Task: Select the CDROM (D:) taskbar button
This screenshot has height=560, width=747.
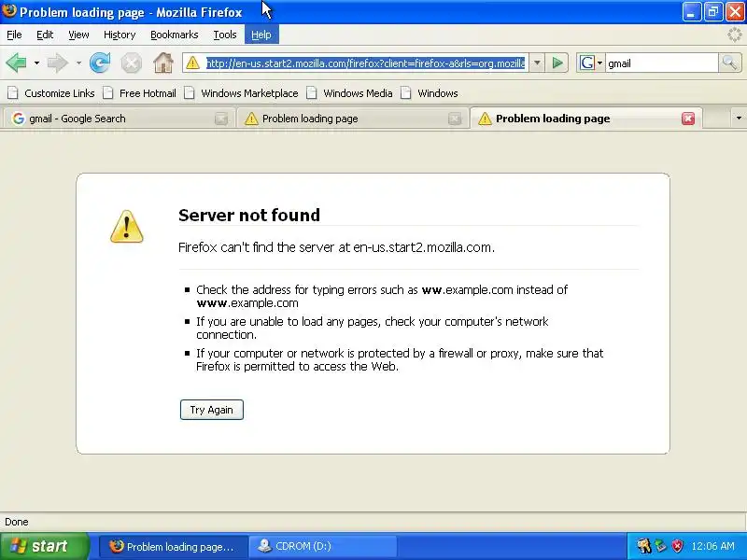Action: coord(322,546)
